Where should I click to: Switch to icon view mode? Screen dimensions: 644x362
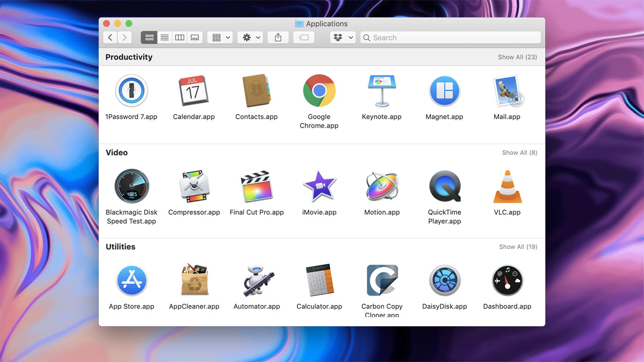(149, 38)
